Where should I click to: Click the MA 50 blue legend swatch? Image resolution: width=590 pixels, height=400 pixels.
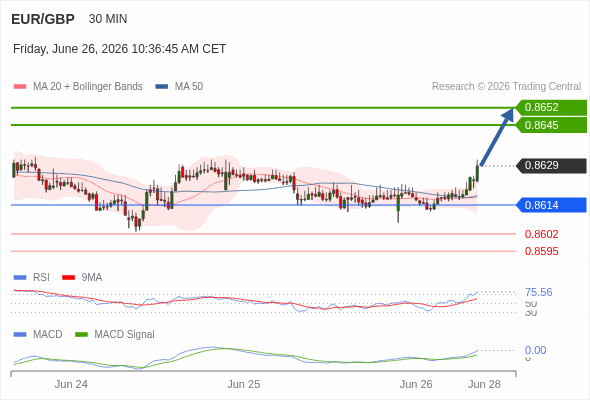pyautogui.click(x=162, y=87)
